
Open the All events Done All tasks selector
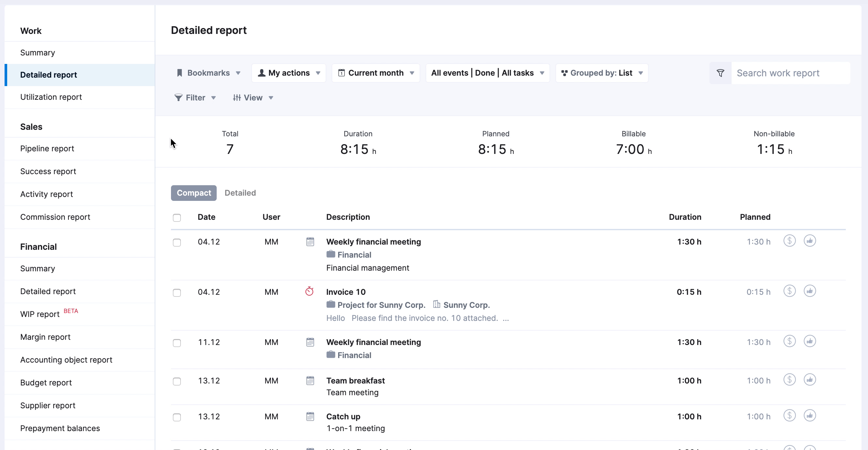point(487,73)
